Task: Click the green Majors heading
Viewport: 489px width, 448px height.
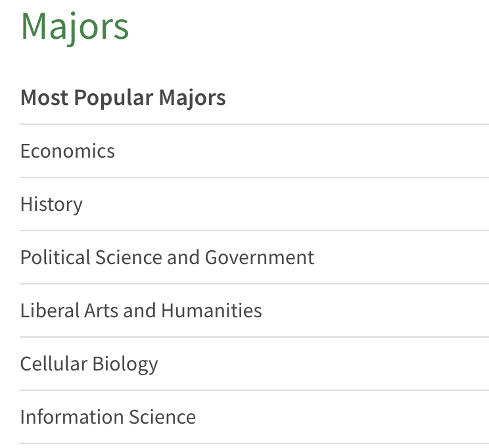Action: (75, 27)
